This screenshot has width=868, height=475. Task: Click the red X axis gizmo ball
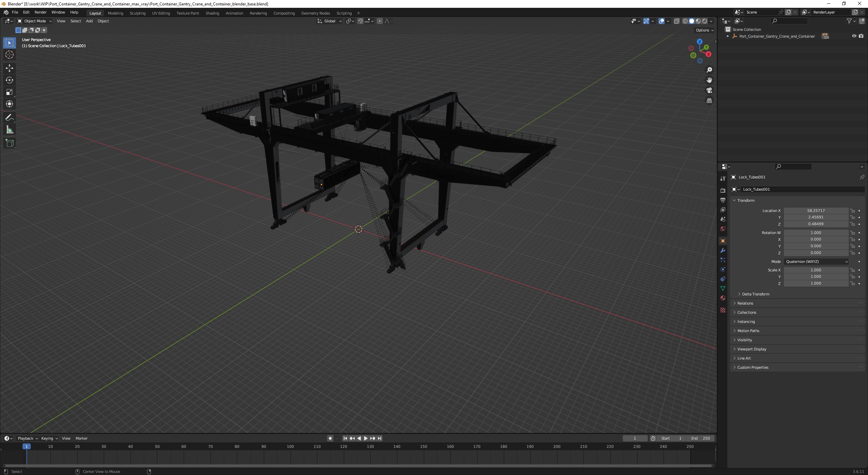click(x=708, y=54)
